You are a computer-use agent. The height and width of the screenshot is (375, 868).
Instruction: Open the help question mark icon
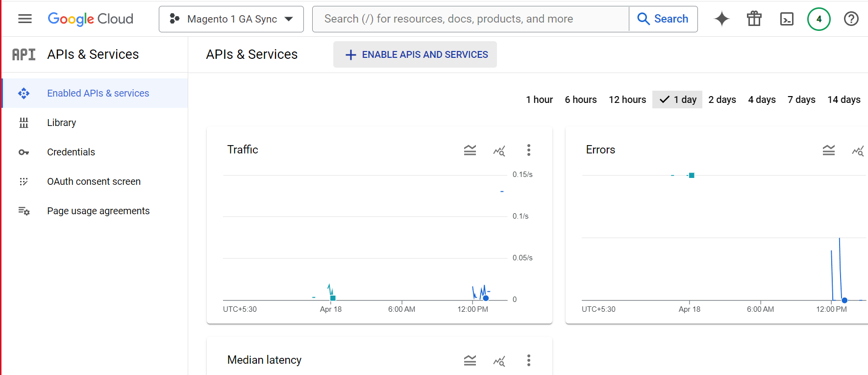click(851, 19)
